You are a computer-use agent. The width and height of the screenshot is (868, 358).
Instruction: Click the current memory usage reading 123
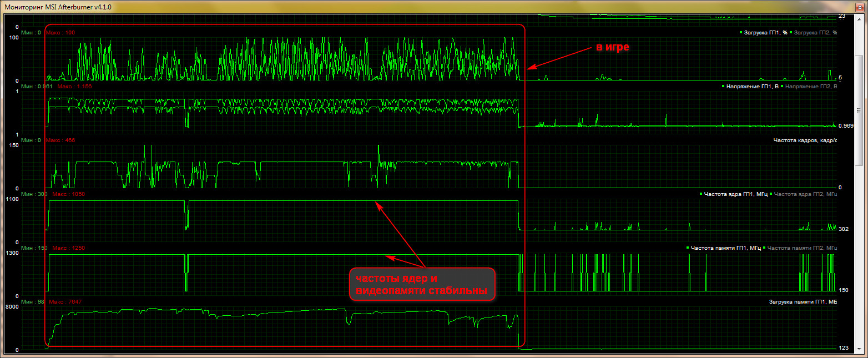[x=843, y=348]
